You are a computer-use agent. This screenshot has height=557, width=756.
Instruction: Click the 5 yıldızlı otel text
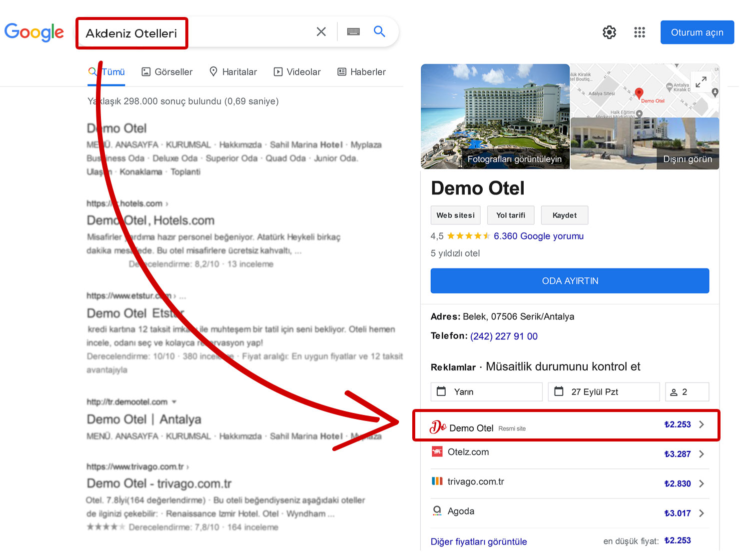[455, 253]
